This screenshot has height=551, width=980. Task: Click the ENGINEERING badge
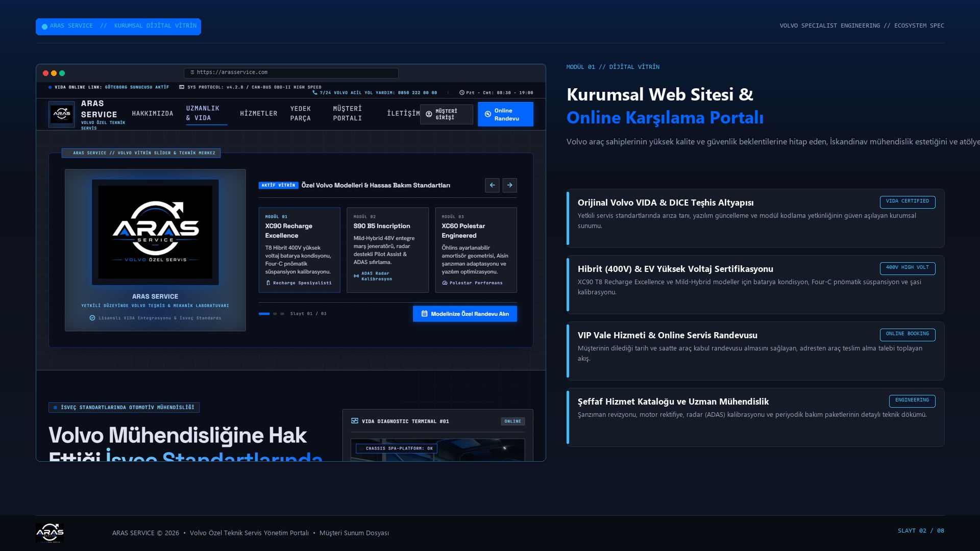click(x=912, y=401)
